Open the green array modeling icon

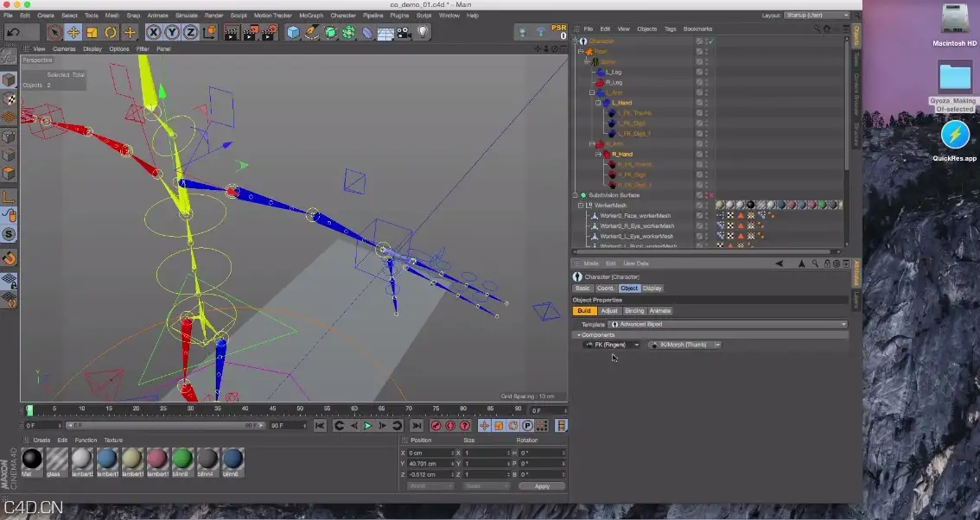pyautogui.click(x=349, y=32)
